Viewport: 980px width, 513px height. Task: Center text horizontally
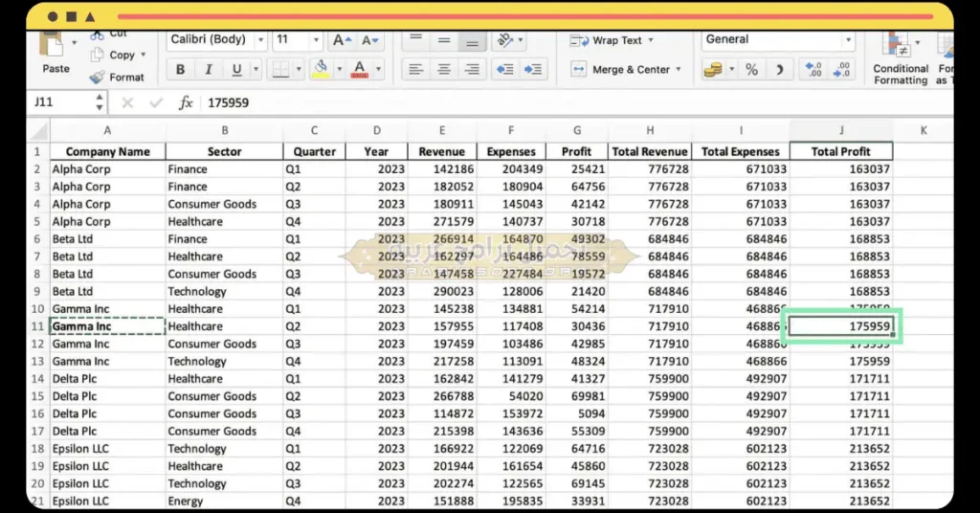(444, 69)
